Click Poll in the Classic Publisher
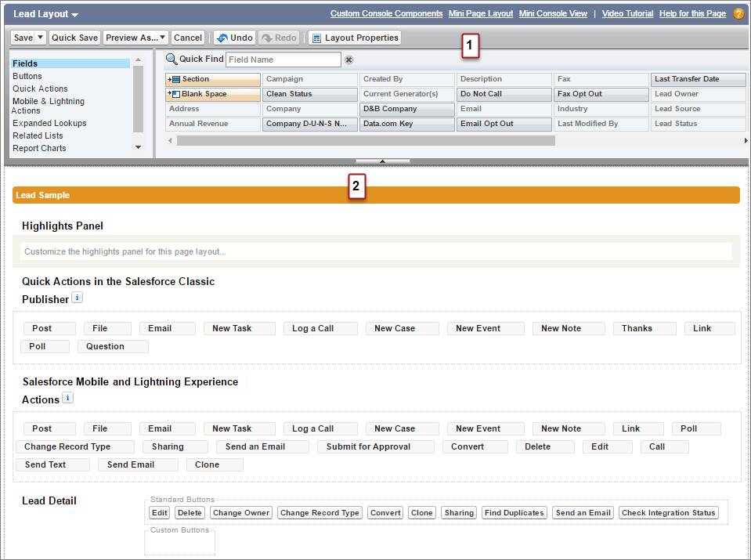This screenshot has width=751, height=560. click(x=45, y=346)
